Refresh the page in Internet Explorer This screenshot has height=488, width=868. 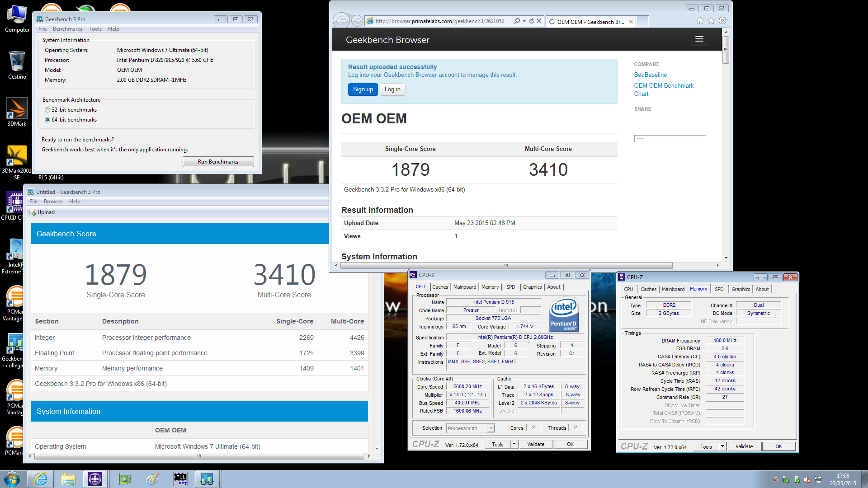pos(532,21)
